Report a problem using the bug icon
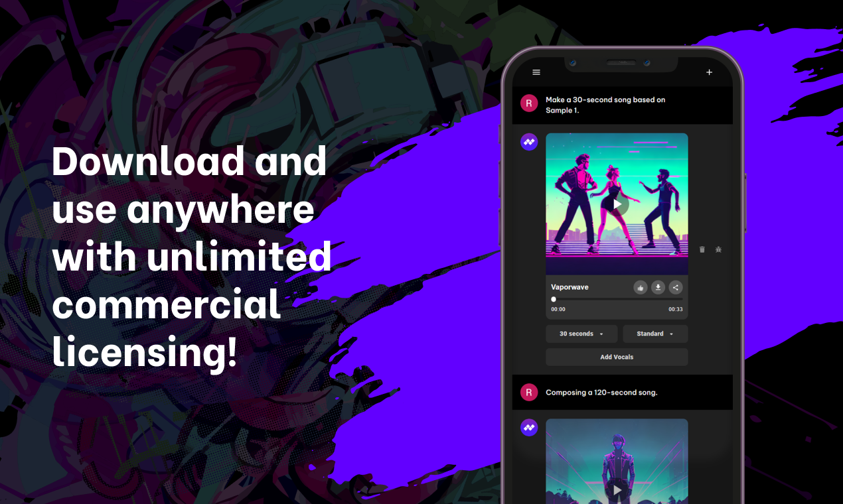Image resolution: width=843 pixels, height=504 pixels. 718,249
